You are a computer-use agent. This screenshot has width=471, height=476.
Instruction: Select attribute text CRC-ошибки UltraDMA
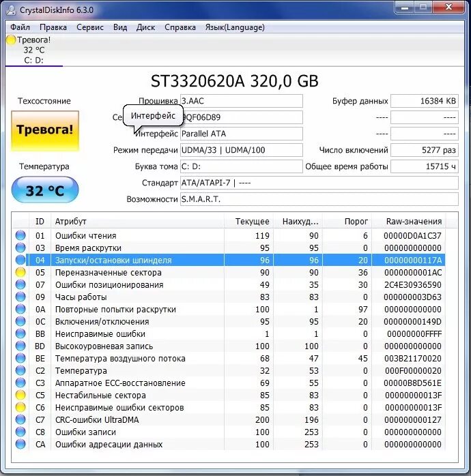[97, 420]
